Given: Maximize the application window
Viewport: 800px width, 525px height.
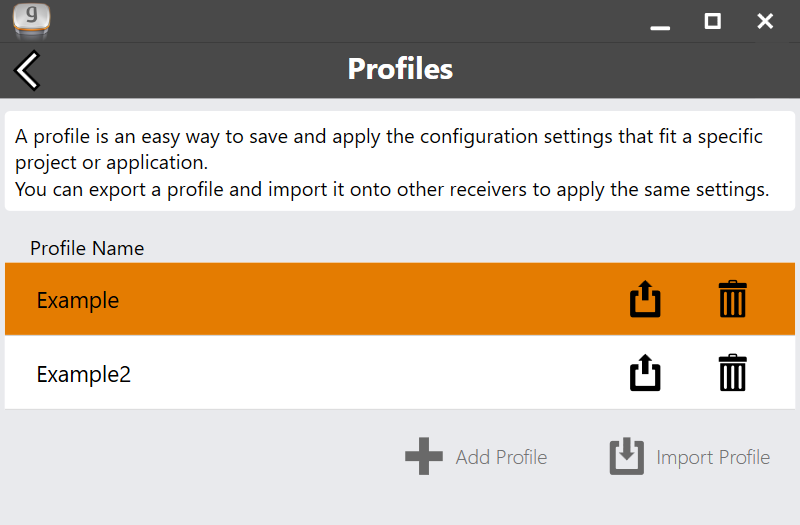Looking at the screenshot, I should coord(712,21).
